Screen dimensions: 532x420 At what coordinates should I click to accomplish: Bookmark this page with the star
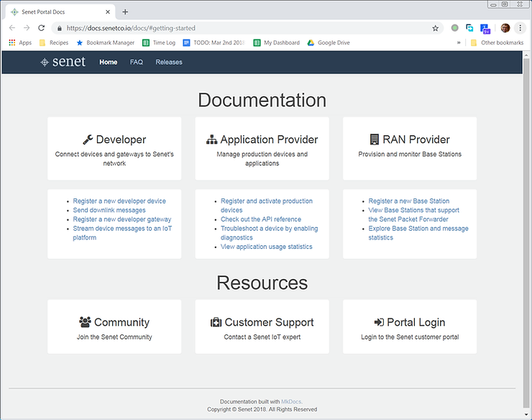435,28
